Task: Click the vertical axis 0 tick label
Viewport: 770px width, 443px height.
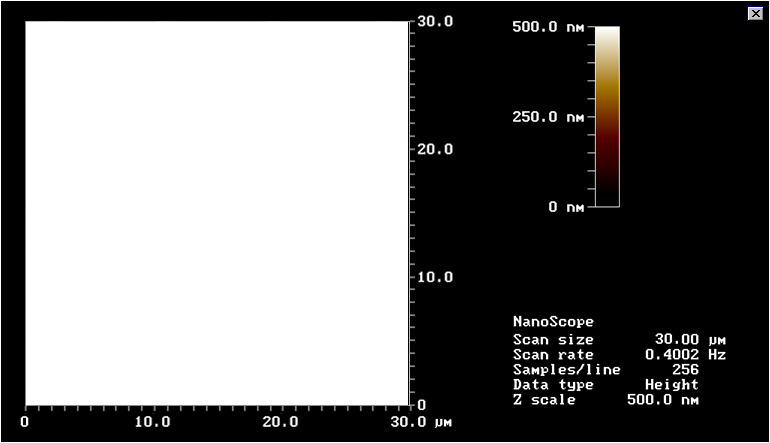Action: (421, 405)
